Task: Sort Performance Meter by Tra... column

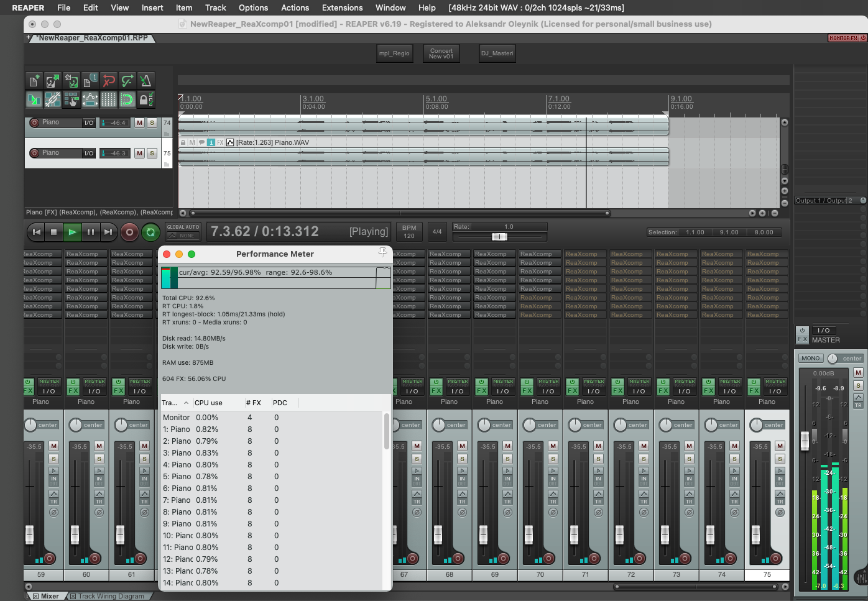Action: pyautogui.click(x=177, y=403)
